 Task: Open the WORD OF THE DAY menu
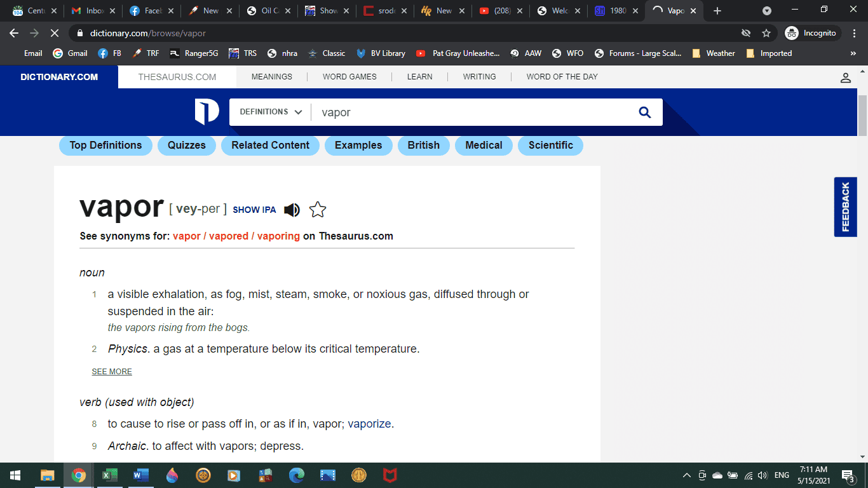click(562, 77)
